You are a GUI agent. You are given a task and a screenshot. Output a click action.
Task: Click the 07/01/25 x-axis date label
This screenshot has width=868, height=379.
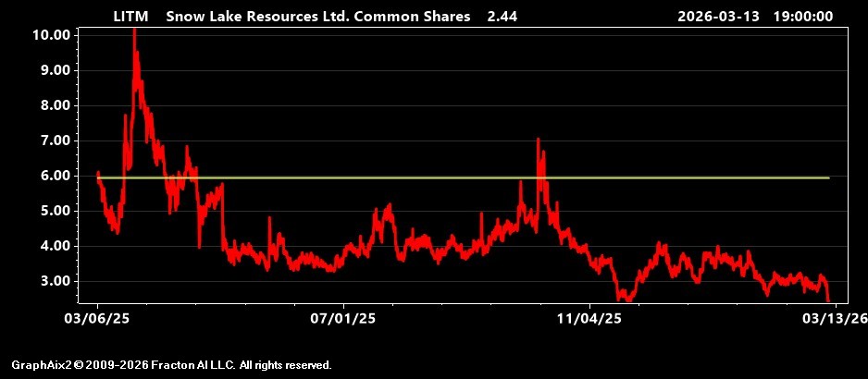343,319
